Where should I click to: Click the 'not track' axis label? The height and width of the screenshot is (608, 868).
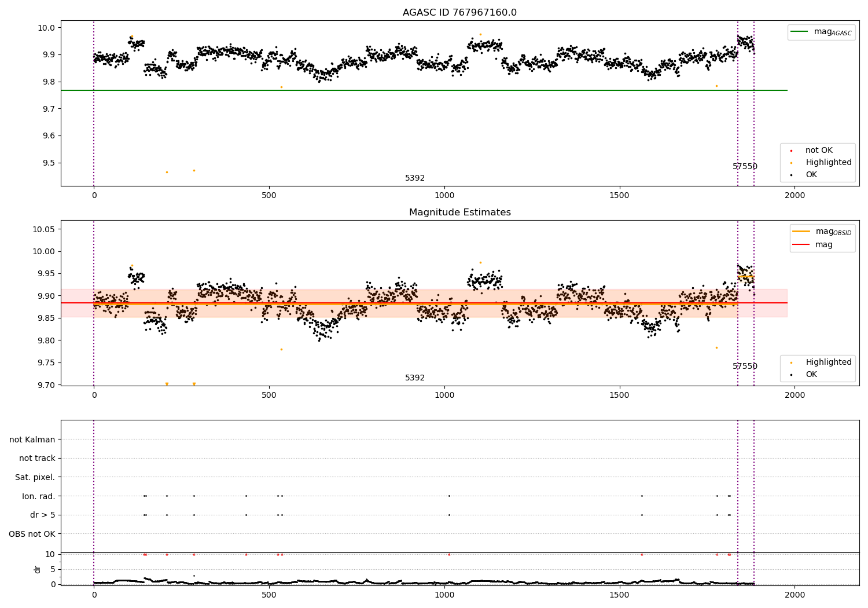coord(37,458)
